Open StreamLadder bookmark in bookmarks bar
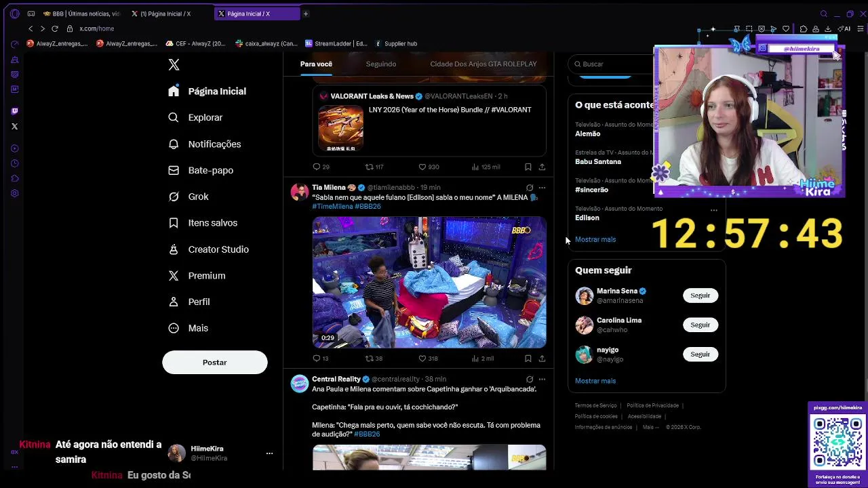868x488 pixels. point(336,44)
